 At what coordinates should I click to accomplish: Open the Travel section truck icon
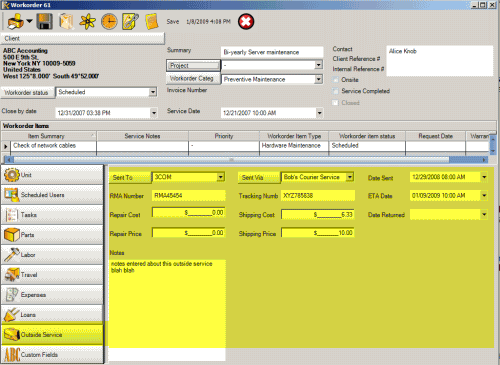tap(12, 275)
